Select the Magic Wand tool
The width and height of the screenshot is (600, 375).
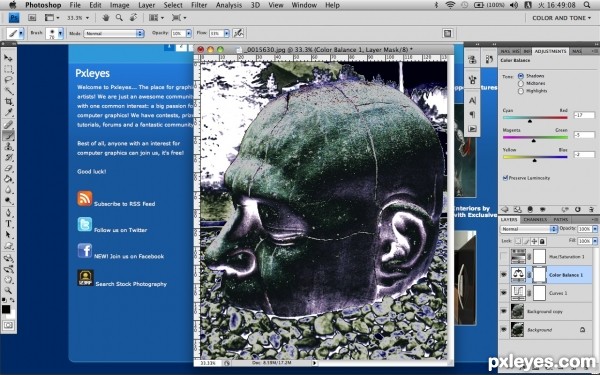[x=8, y=91]
